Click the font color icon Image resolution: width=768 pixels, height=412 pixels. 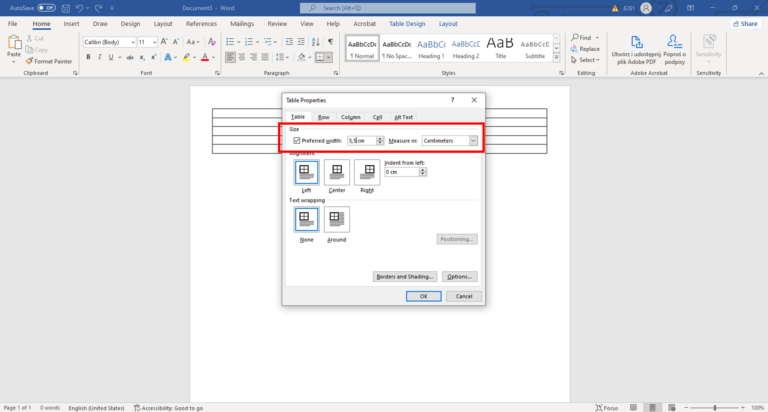pyautogui.click(x=204, y=57)
